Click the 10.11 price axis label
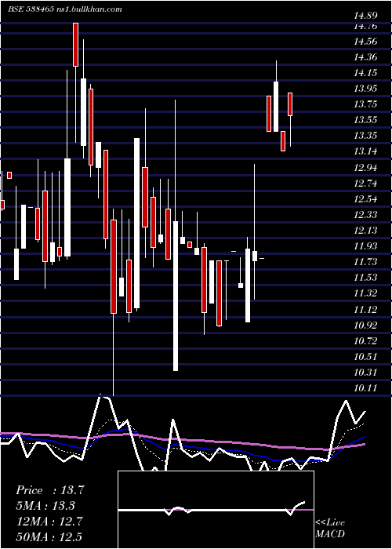The width and height of the screenshot is (392, 549). click(x=365, y=387)
